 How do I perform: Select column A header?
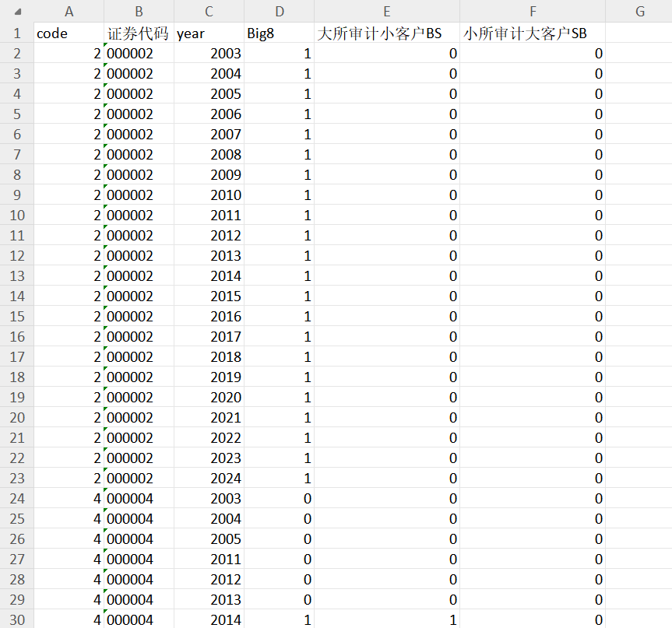pyautogui.click(x=69, y=11)
